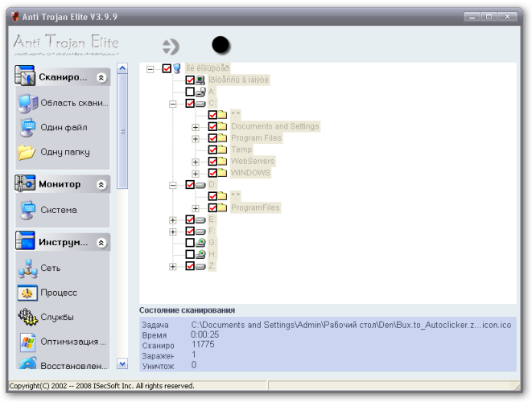The height and width of the screenshot is (402, 532).
Task: Open the Система monitor icon
Action: tap(28, 210)
